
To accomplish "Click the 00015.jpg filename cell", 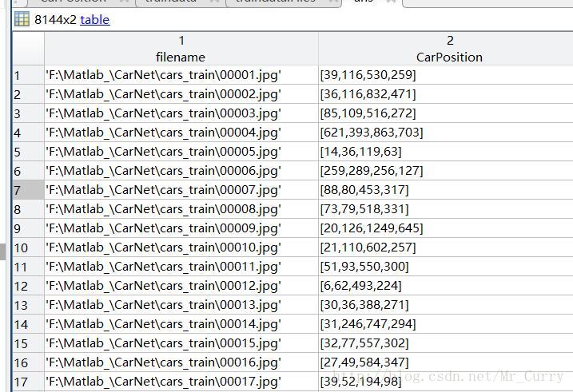I will 181,343.
